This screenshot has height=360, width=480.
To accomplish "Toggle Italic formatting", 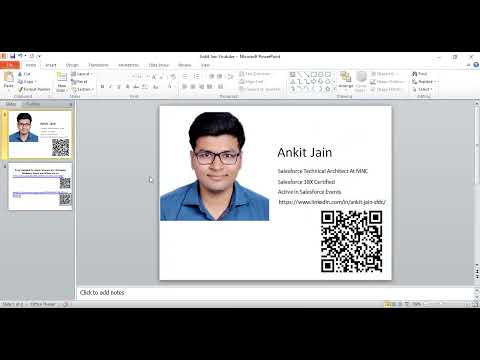I will point(110,87).
